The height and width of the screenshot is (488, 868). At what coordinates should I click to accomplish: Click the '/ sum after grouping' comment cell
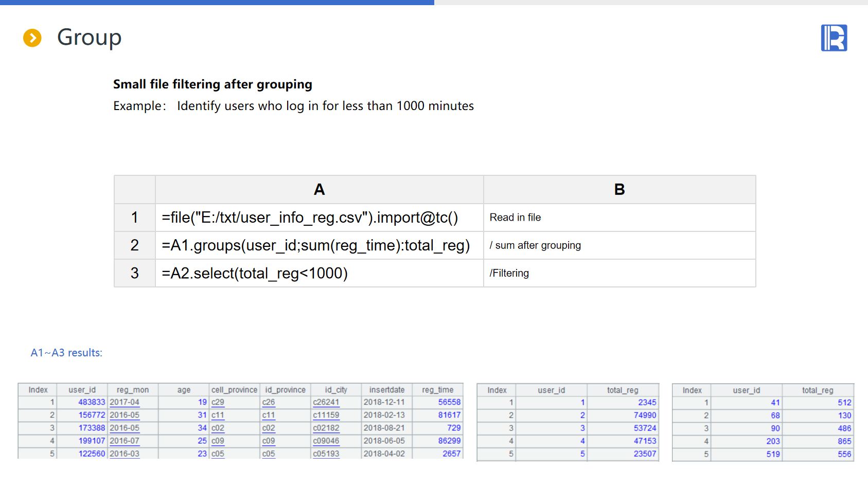coord(619,245)
